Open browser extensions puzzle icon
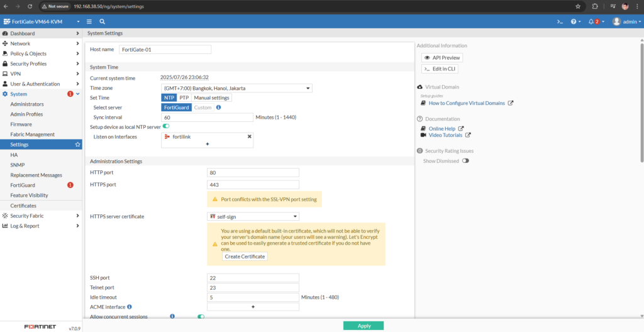Image resolution: width=644 pixels, height=332 pixels. [595, 6]
